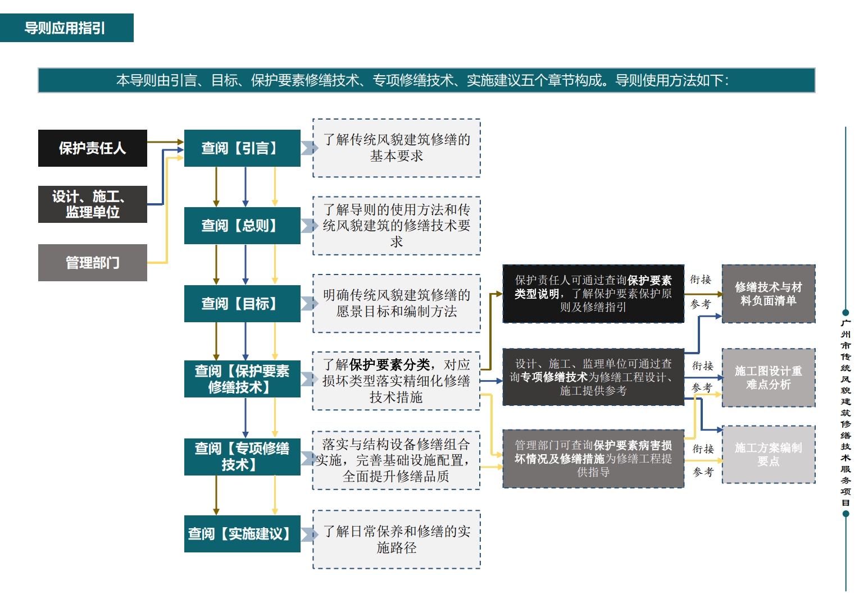Click the 落实与结构设备修缮组合实施 description box
This screenshot has height=599, width=868.
tap(397, 460)
